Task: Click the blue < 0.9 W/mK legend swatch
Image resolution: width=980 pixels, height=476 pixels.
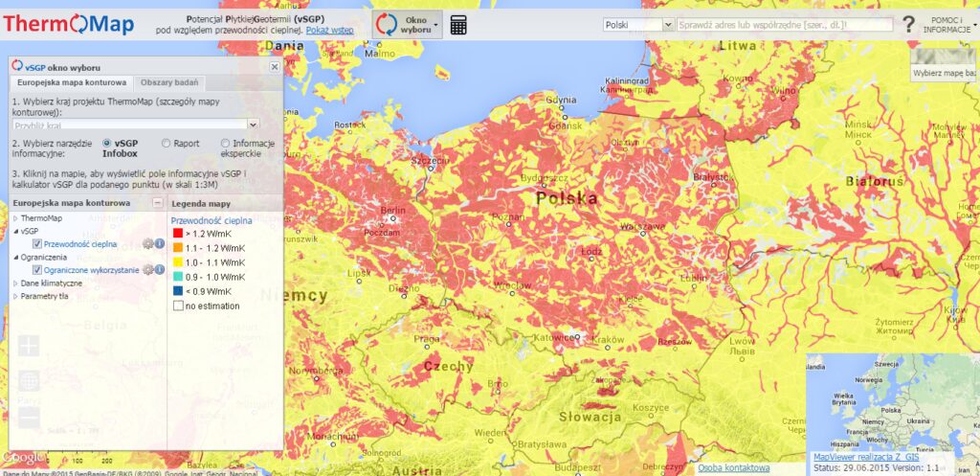Action: click(178, 291)
